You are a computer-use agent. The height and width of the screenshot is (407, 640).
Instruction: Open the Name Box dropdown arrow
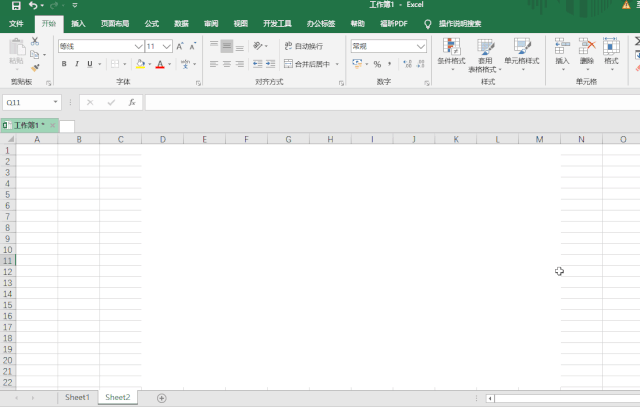coord(56,102)
